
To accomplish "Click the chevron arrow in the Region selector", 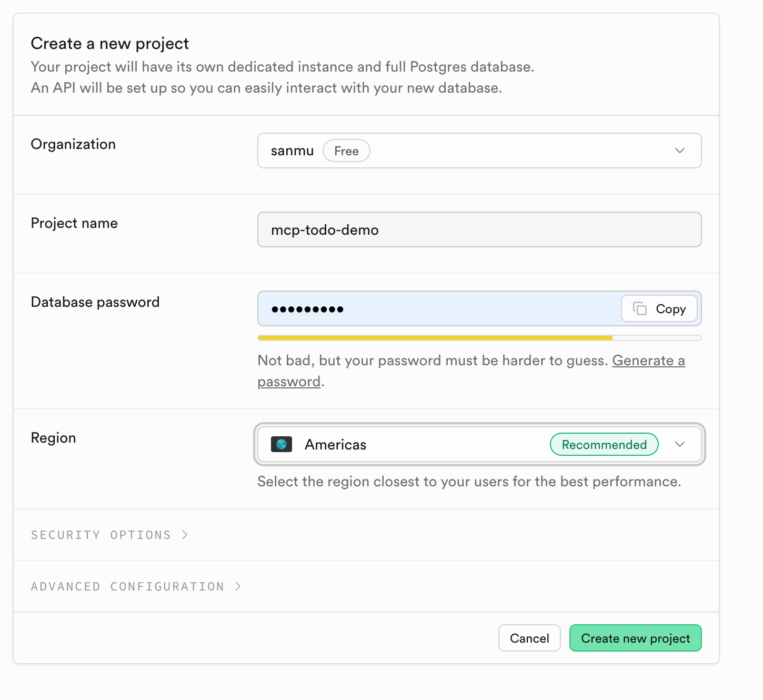I will tap(679, 444).
